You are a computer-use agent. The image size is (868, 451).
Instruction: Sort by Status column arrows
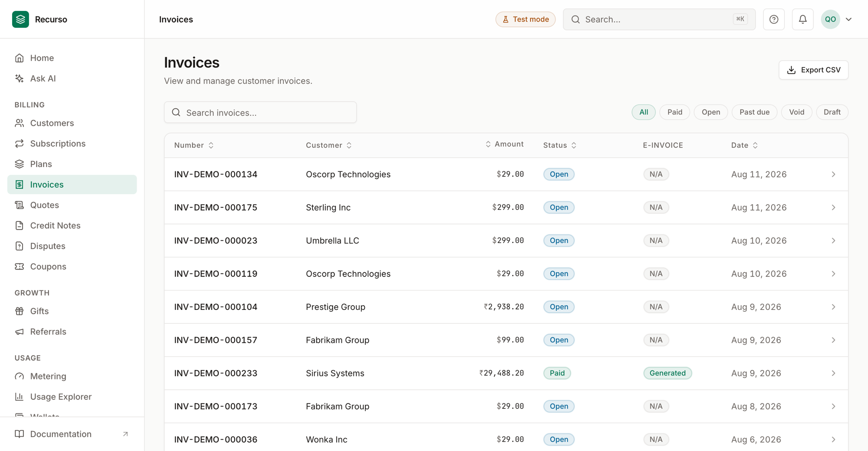(x=574, y=145)
